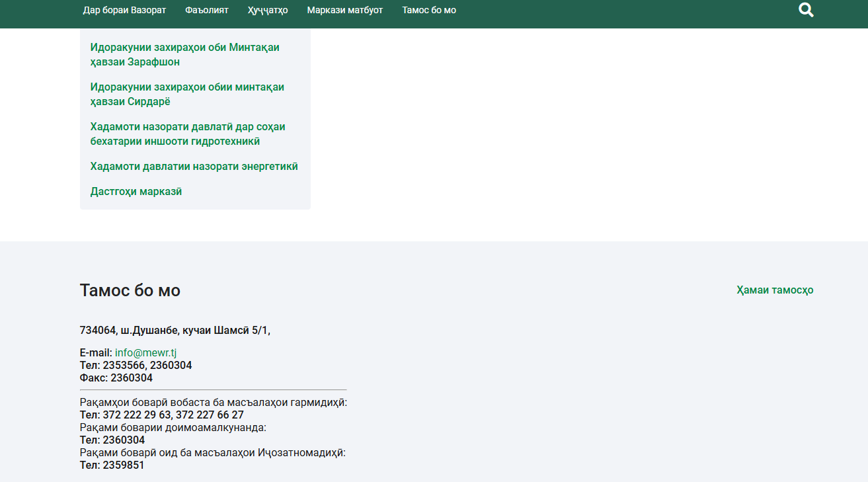Click the Тел: 2353566 phone line

(136, 366)
